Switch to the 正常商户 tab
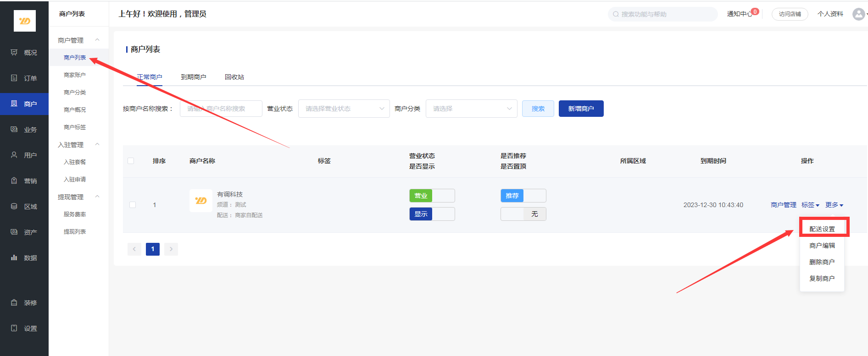Image resolution: width=868 pixels, height=356 pixels. tap(150, 77)
